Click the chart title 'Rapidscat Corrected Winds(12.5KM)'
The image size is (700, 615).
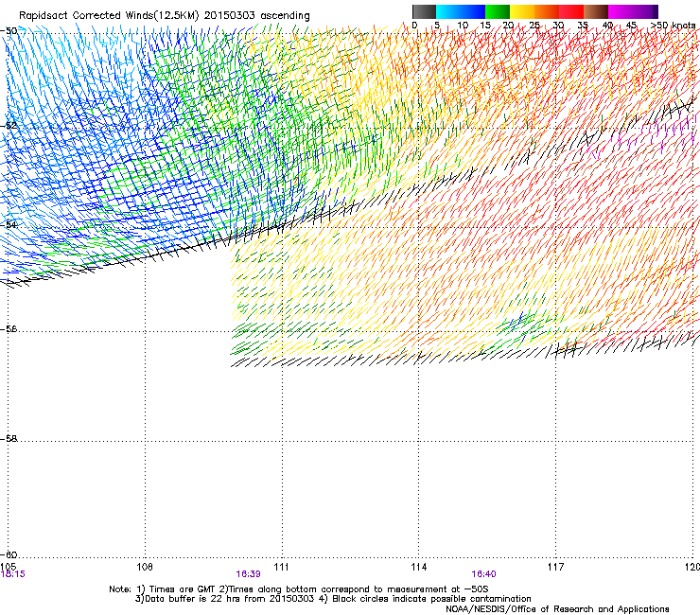click(109, 16)
